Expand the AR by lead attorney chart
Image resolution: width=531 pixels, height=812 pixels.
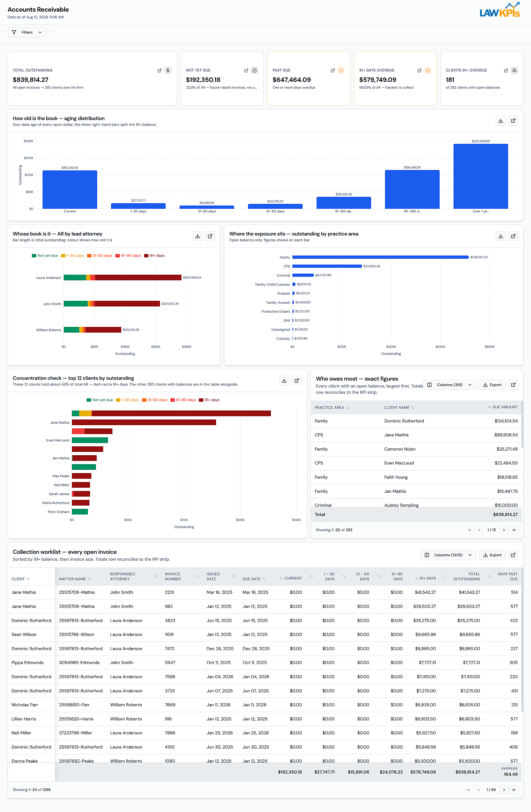pos(210,236)
